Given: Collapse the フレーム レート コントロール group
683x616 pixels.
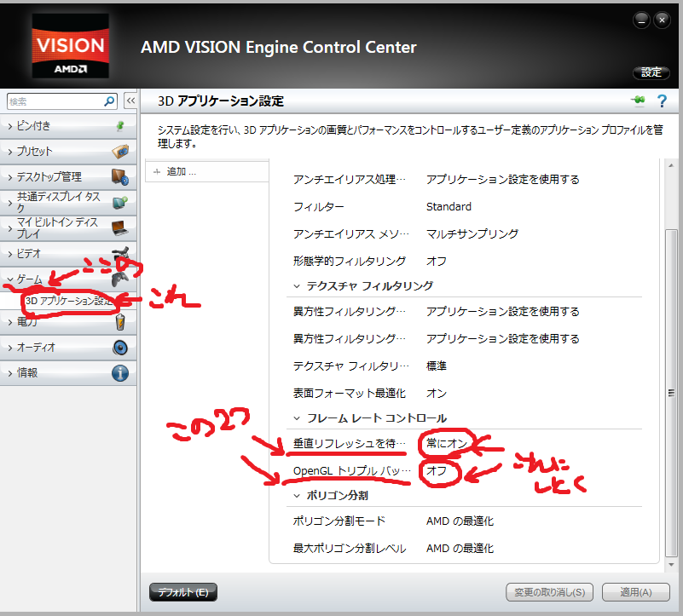Looking at the screenshot, I should (x=297, y=418).
